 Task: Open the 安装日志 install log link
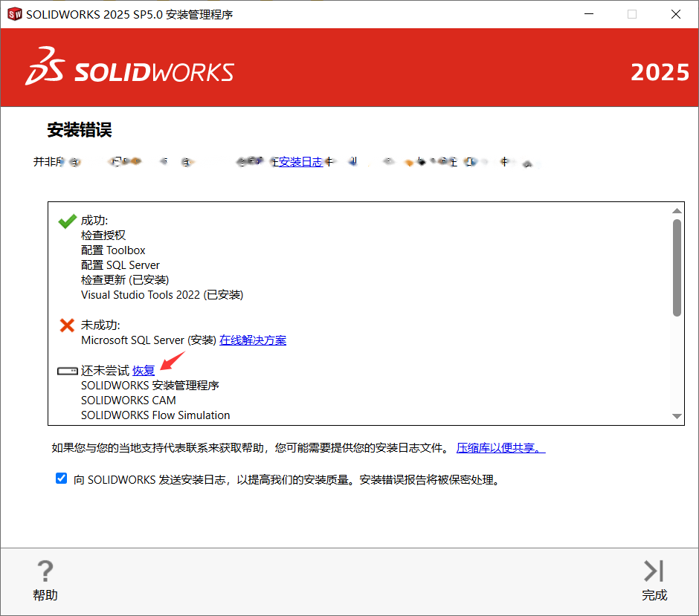click(x=300, y=162)
